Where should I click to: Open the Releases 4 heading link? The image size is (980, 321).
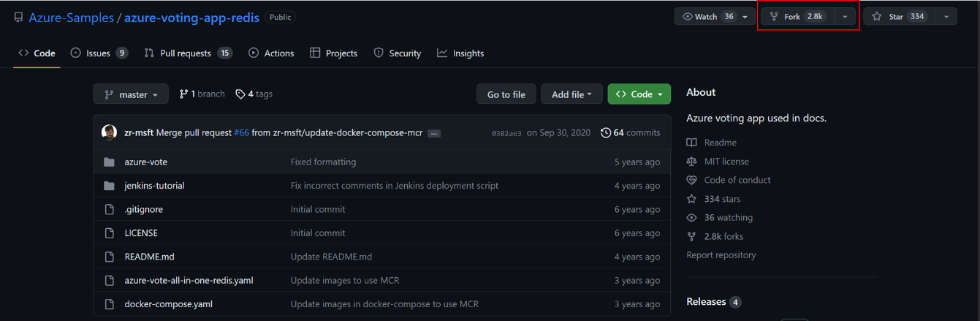[713, 302]
